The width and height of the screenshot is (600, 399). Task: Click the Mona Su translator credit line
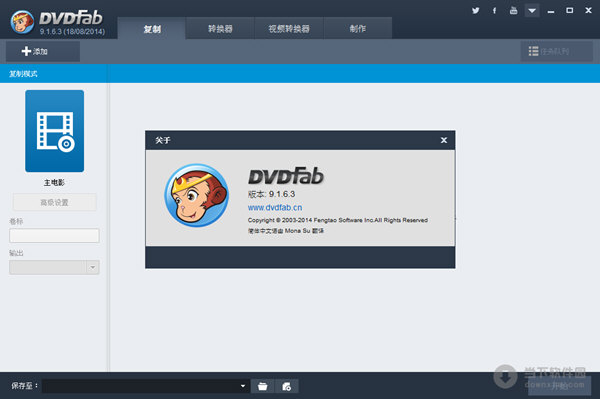coord(285,231)
